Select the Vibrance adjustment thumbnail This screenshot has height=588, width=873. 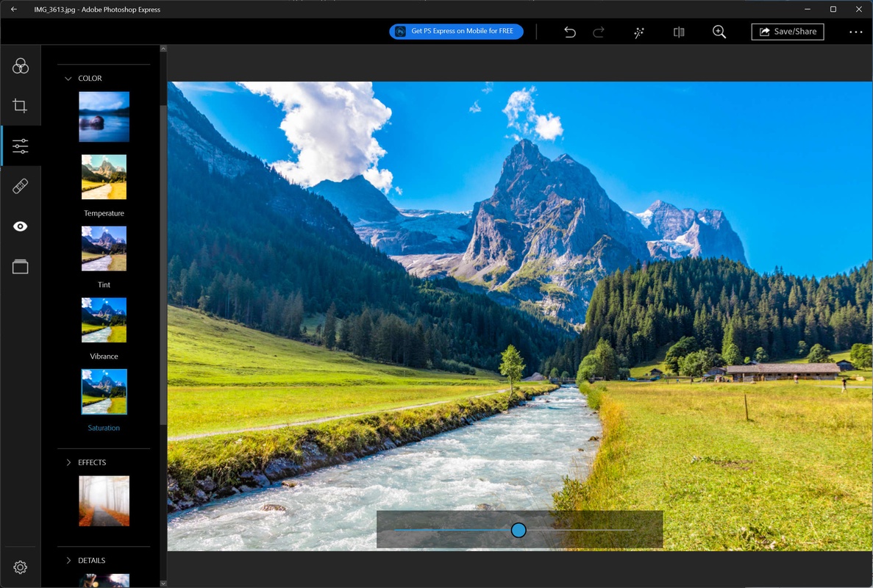coord(104,320)
